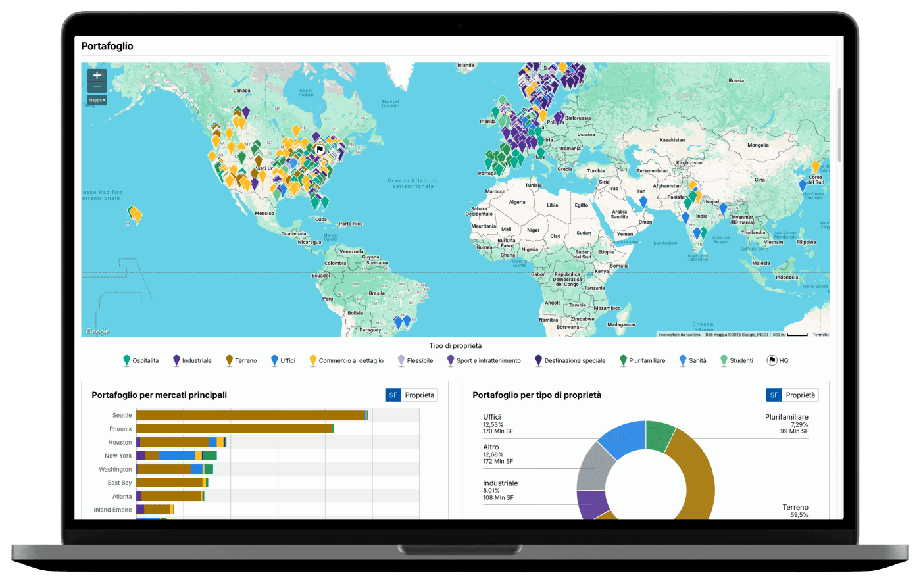This screenshot has width=921, height=588.
Task: Open the Google logo link on map
Action: 97,331
